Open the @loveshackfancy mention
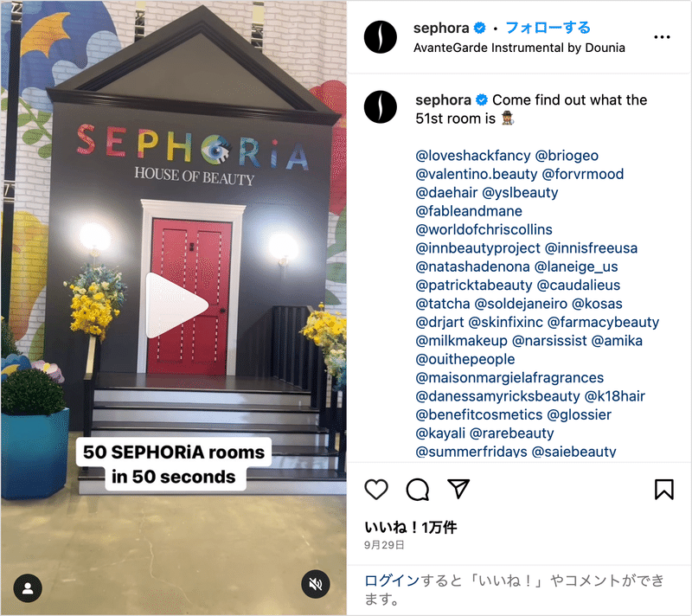692x616 pixels. pos(472,156)
